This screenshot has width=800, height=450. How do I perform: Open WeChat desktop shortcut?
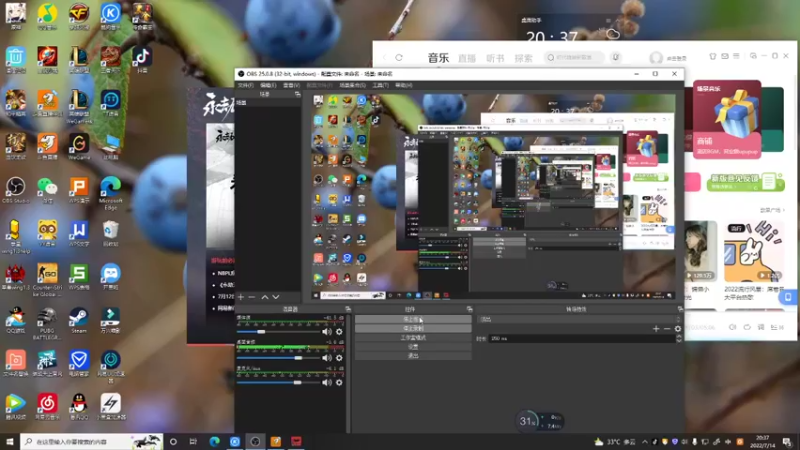(47, 190)
